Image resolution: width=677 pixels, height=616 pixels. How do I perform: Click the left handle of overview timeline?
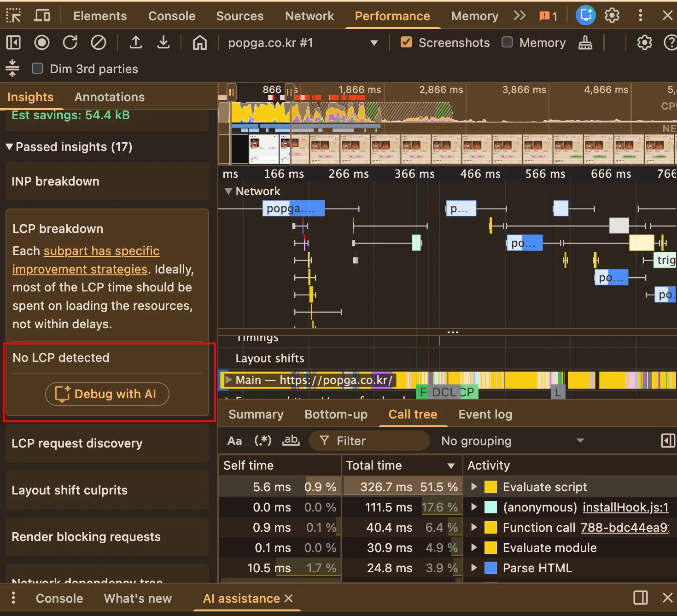coord(231,92)
